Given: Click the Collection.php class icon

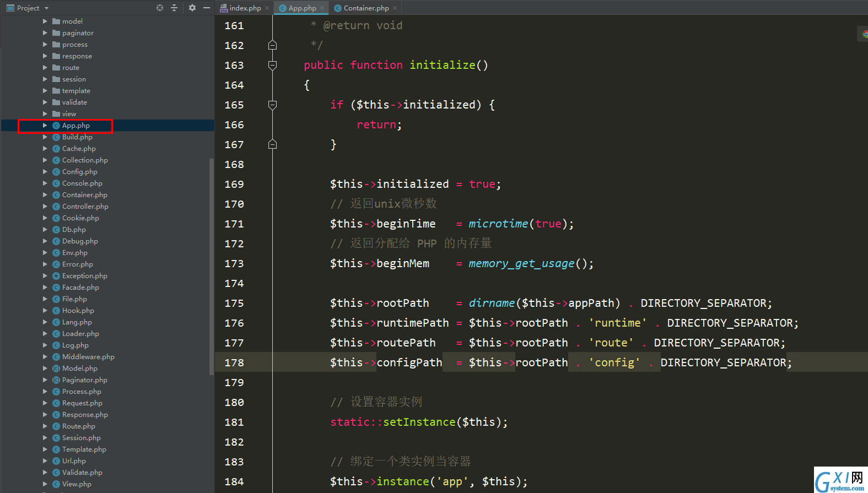Looking at the screenshot, I should click(x=56, y=160).
